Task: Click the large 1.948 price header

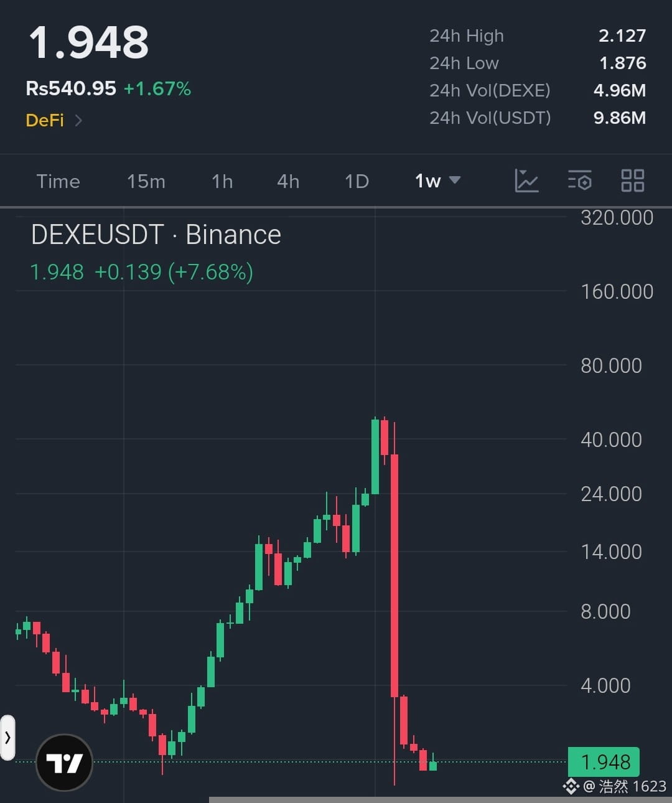Action: click(89, 44)
